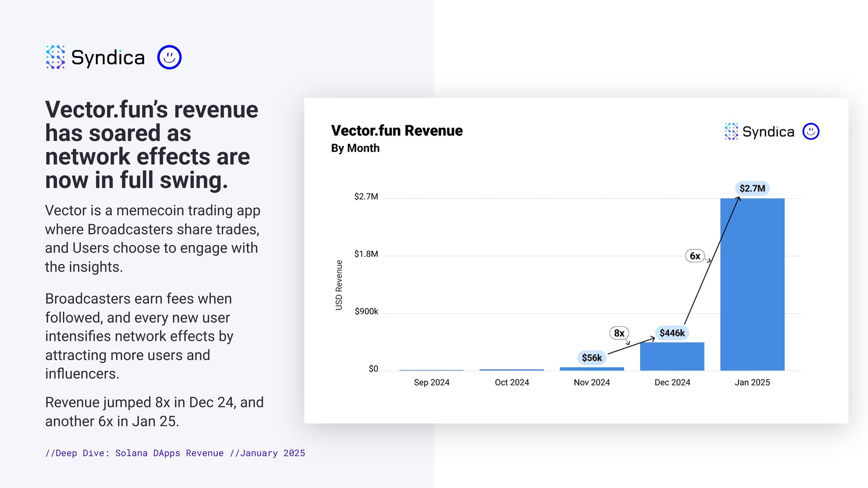Click the blue smiley face icon beside Syndica
The height and width of the screenshot is (488, 868).
pos(169,57)
